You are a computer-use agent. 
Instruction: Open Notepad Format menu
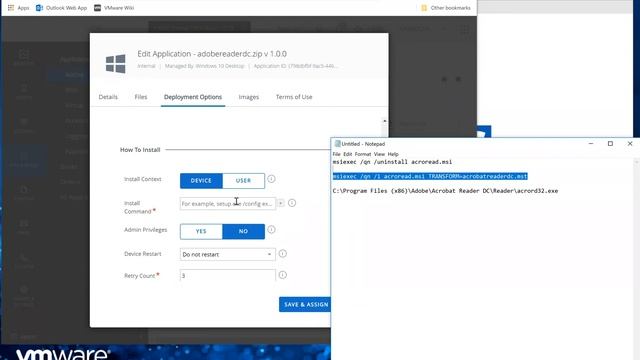363,154
